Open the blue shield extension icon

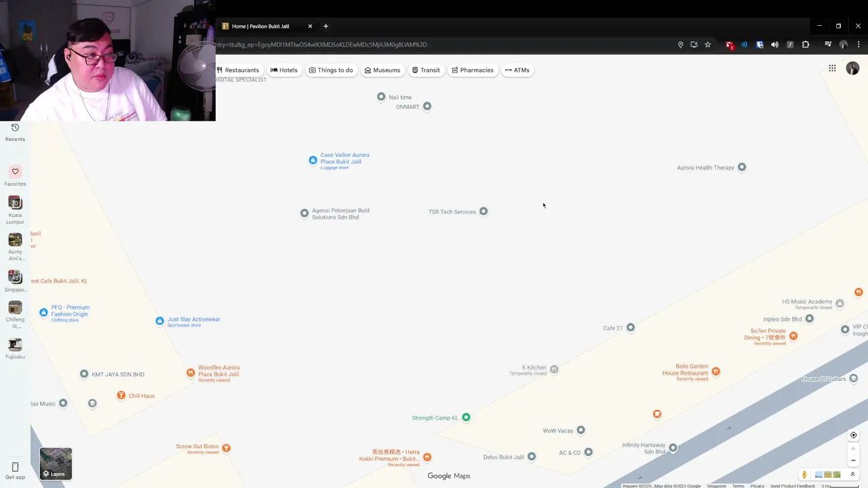coord(759,45)
